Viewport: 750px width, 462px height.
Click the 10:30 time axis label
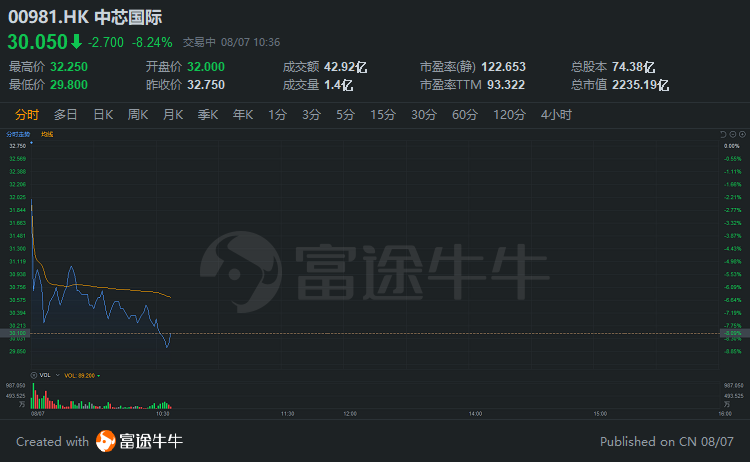coord(162,412)
